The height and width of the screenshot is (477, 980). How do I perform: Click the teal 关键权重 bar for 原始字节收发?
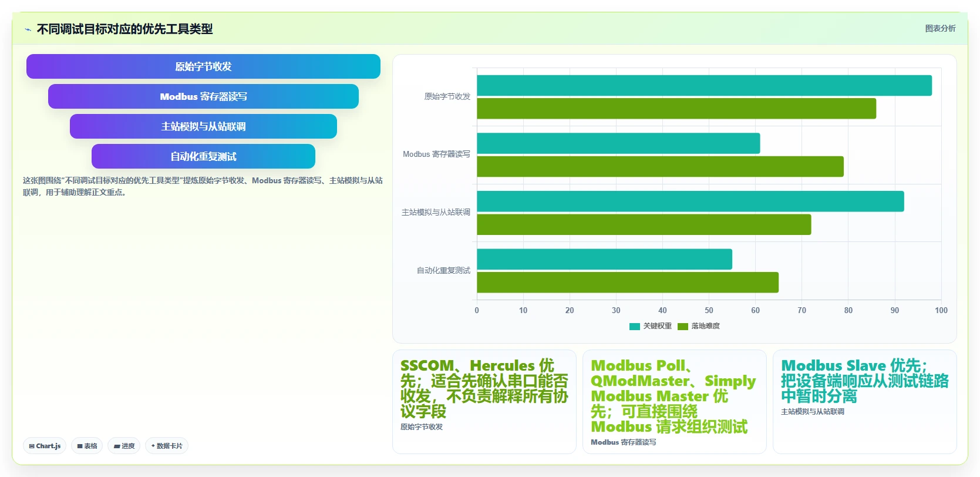704,85
